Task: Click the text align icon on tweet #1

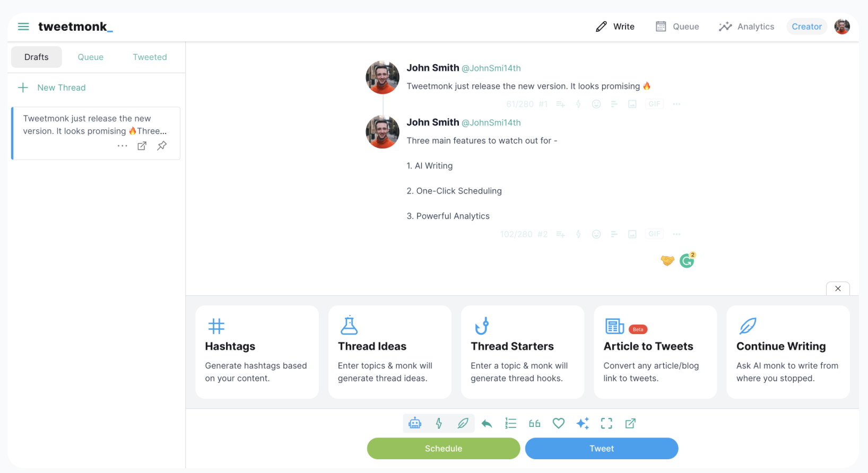Action: [614, 104]
